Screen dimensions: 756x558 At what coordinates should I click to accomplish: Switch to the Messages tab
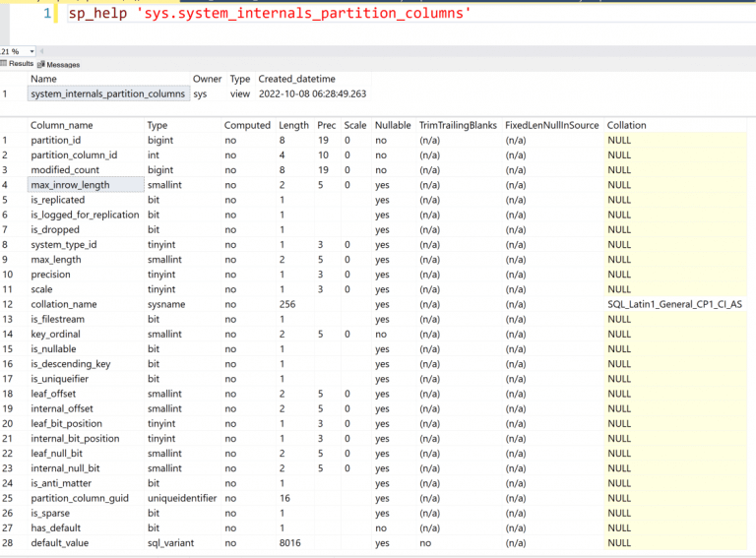tap(63, 64)
